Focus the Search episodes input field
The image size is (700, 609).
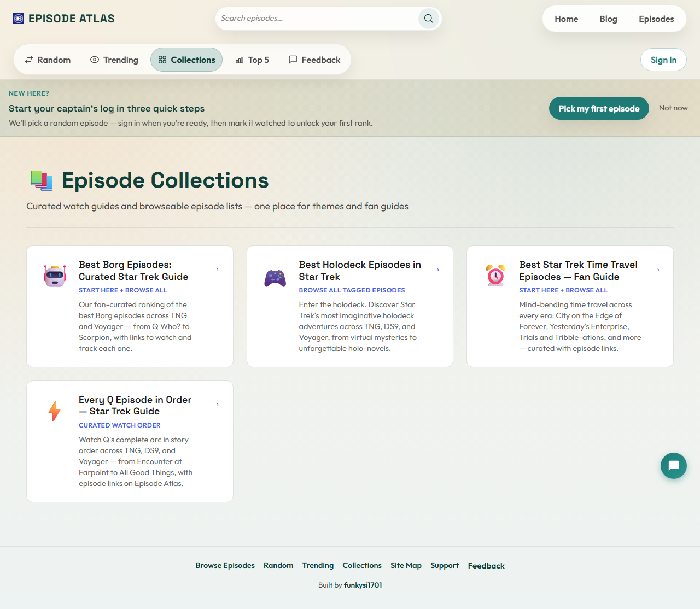tap(317, 19)
